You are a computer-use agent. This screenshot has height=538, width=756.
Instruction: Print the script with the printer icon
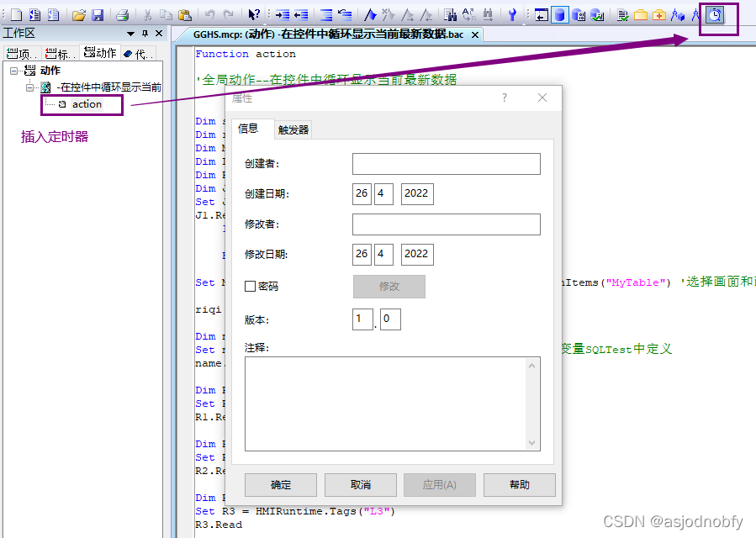[x=123, y=15]
